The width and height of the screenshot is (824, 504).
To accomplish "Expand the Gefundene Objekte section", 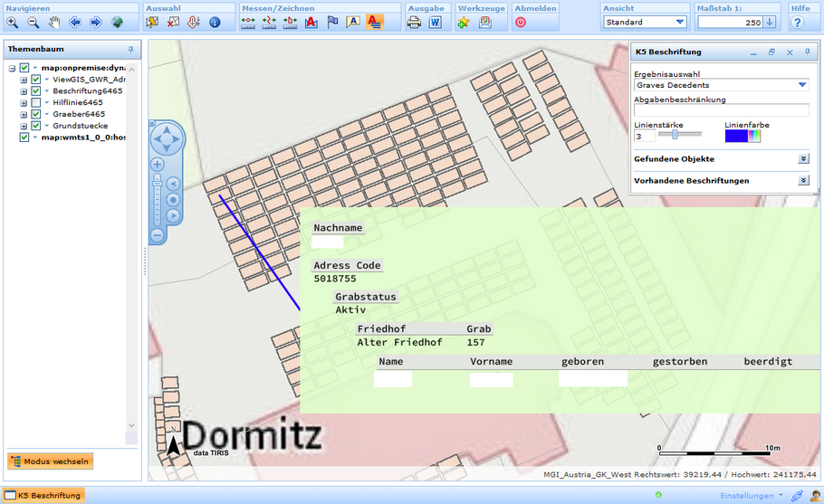I will (803, 158).
